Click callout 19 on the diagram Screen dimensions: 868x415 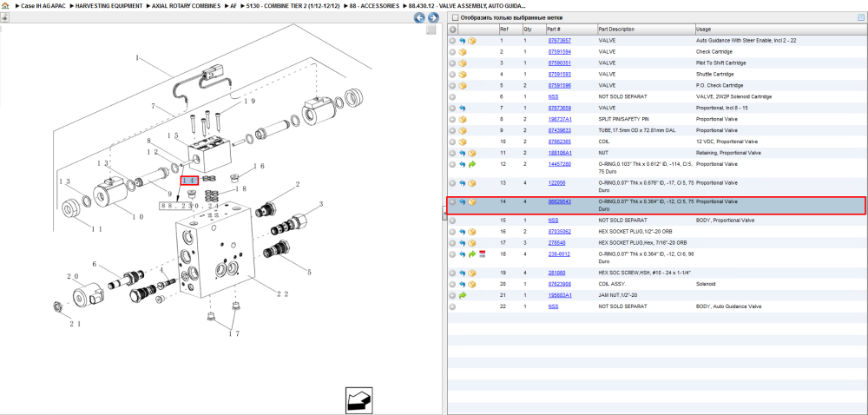click(248, 102)
